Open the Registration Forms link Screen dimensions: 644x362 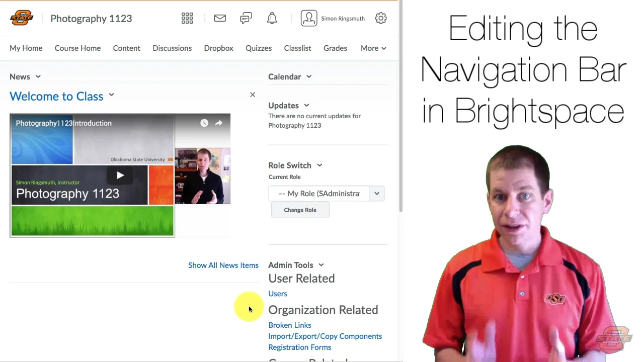pos(300,347)
